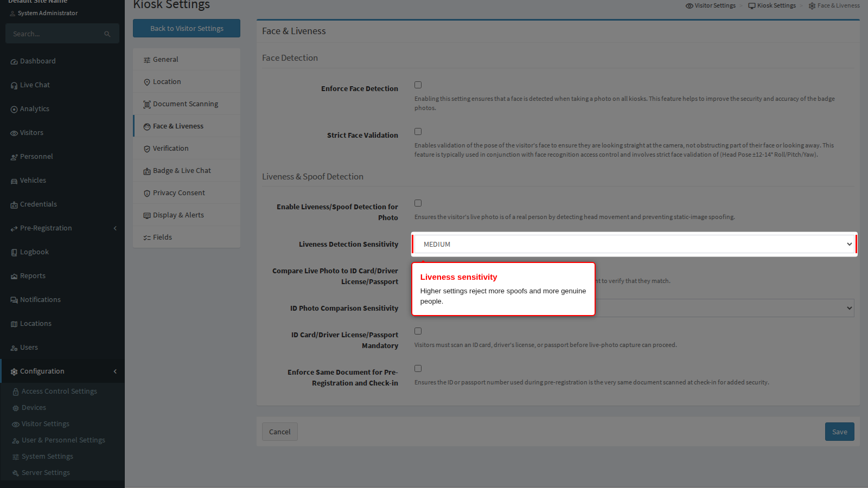Click the Visitors eye icon
Viewport: 868px width, 488px height.
pyautogui.click(x=14, y=133)
